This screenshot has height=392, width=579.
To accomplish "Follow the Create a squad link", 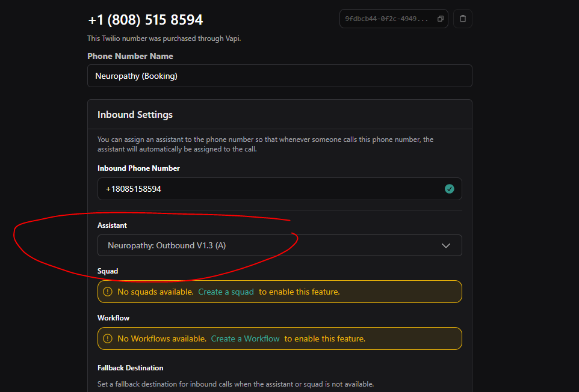I will coord(226,292).
